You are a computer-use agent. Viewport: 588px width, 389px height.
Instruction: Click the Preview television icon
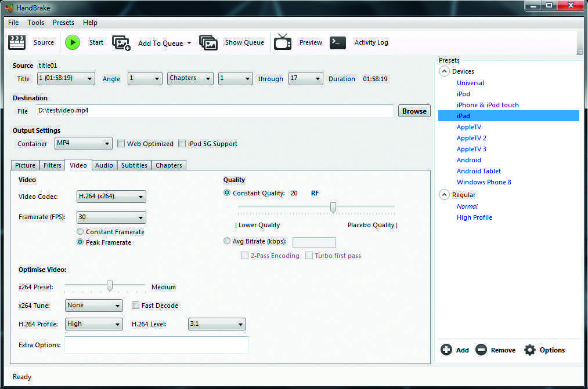[283, 42]
